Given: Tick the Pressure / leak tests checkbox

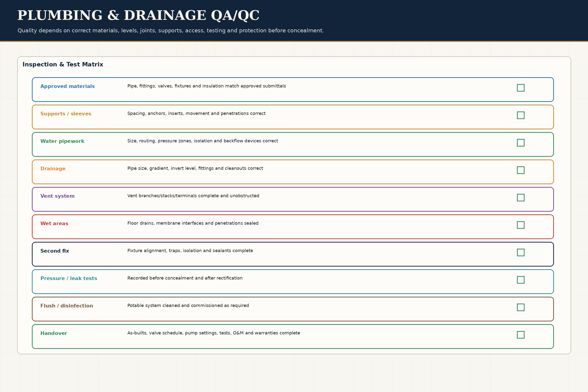Looking at the screenshot, I should coord(521,280).
